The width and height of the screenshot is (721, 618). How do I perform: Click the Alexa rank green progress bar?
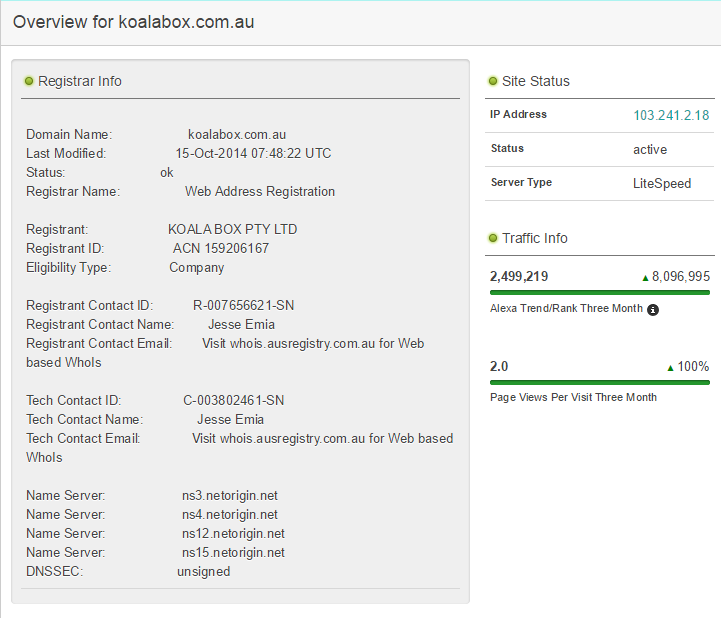point(600,292)
